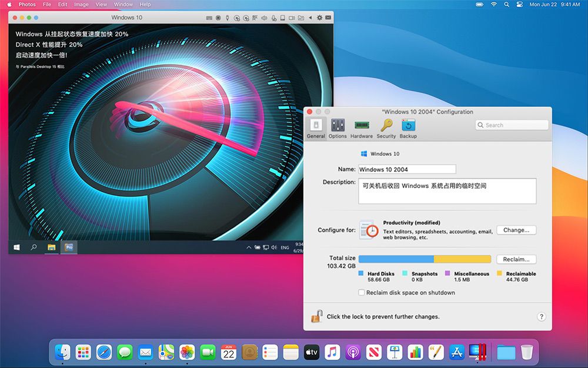Open the Image menu in menu bar
Viewport: 588px width, 368px height.
tap(81, 4)
